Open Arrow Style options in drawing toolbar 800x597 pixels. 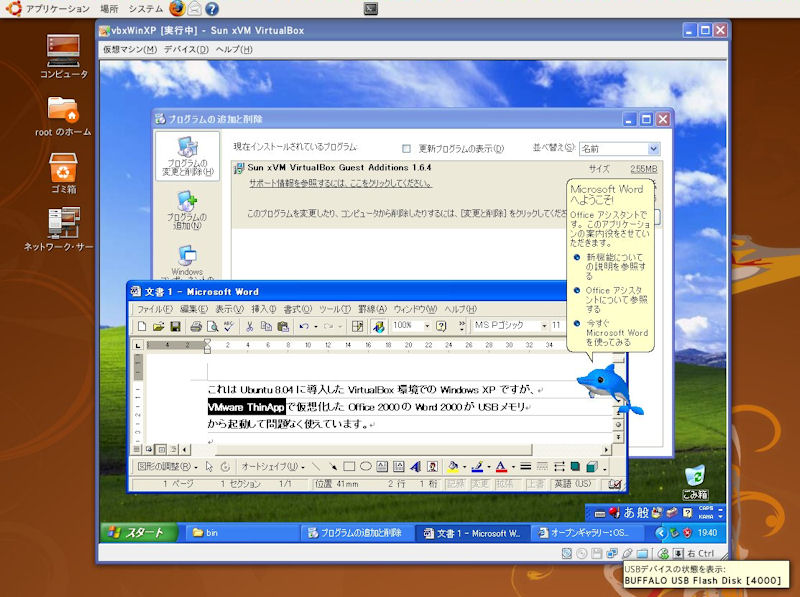click(559, 466)
